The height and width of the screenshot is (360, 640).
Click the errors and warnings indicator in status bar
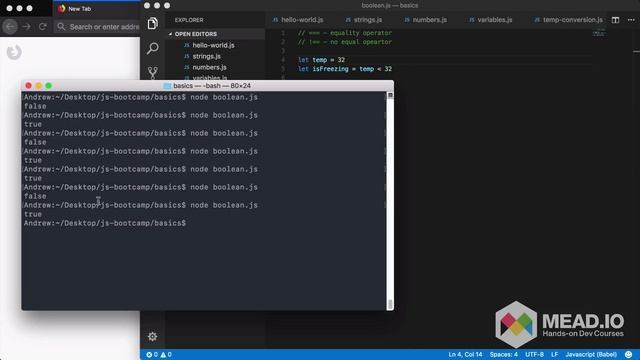(159, 354)
